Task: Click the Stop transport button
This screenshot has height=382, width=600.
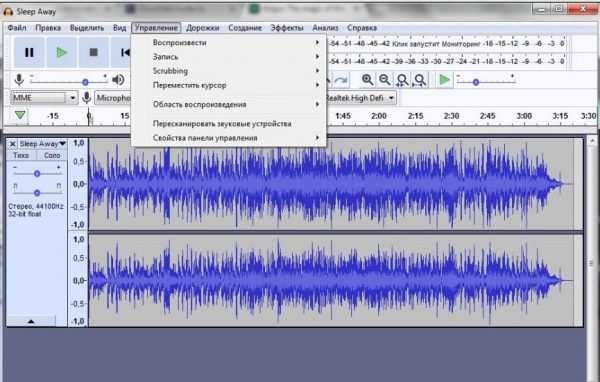Action: [93, 52]
